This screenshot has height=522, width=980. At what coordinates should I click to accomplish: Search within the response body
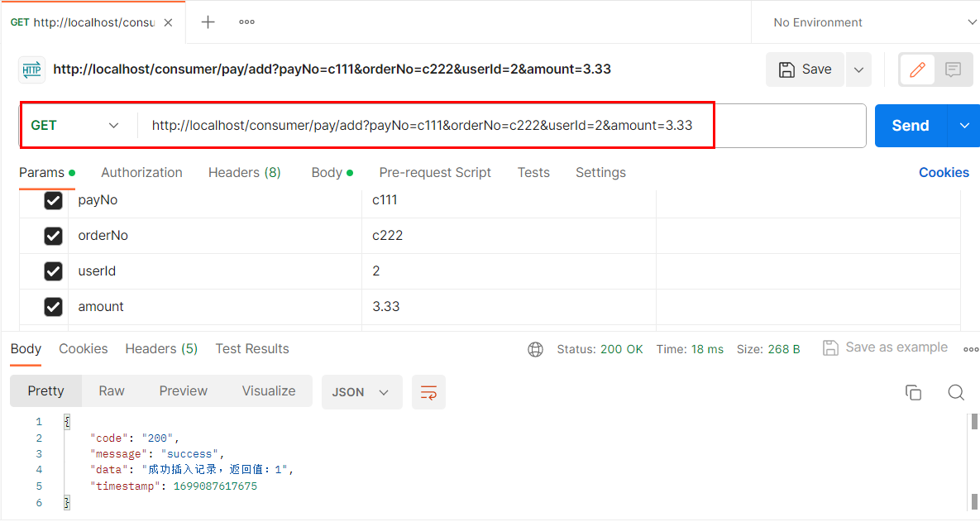click(956, 393)
